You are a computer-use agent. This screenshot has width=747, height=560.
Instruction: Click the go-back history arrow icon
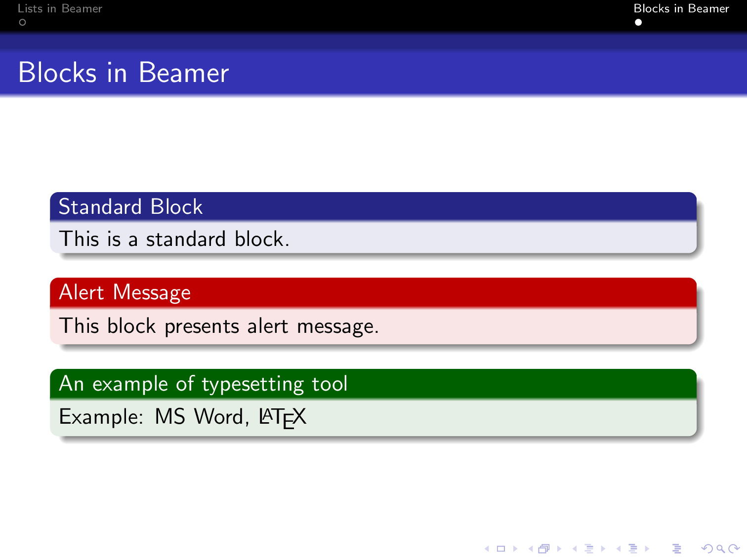[x=707, y=548]
